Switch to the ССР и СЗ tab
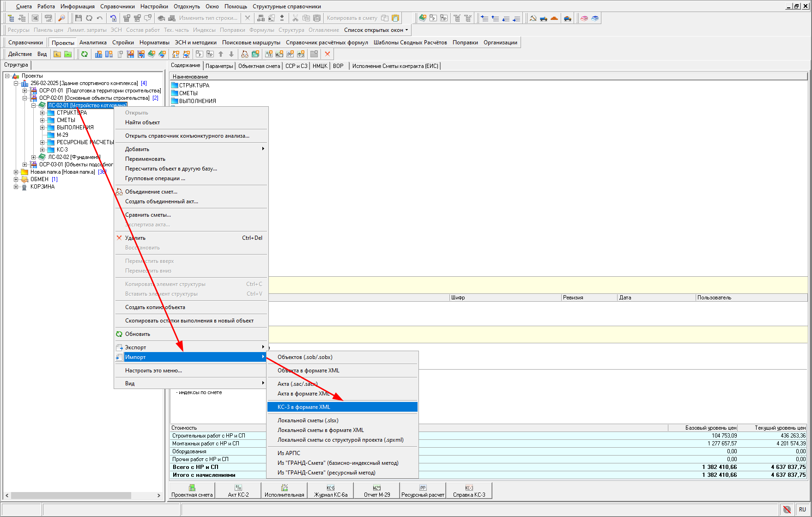Image resolution: width=812 pixels, height=517 pixels. [296, 66]
